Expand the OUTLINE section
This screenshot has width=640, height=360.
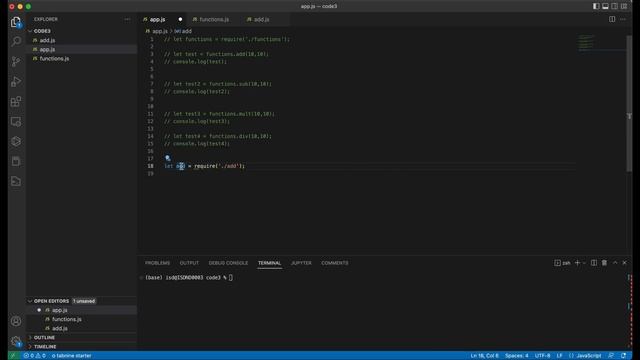point(82,338)
